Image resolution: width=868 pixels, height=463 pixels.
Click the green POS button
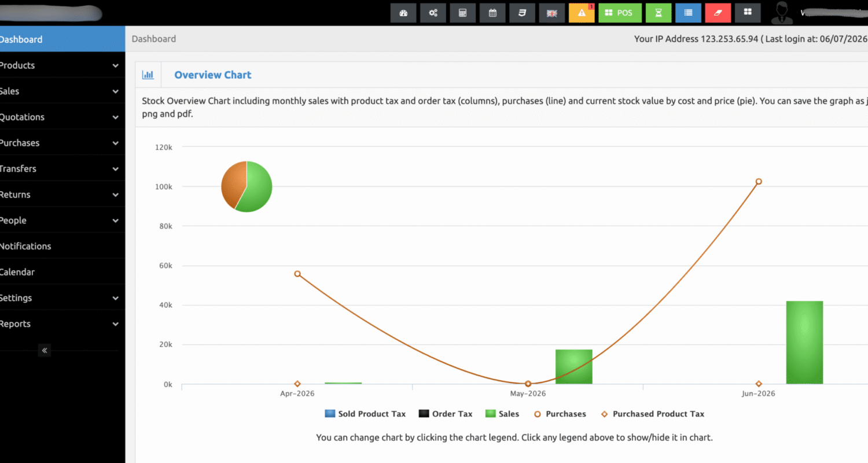pos(619,13)
